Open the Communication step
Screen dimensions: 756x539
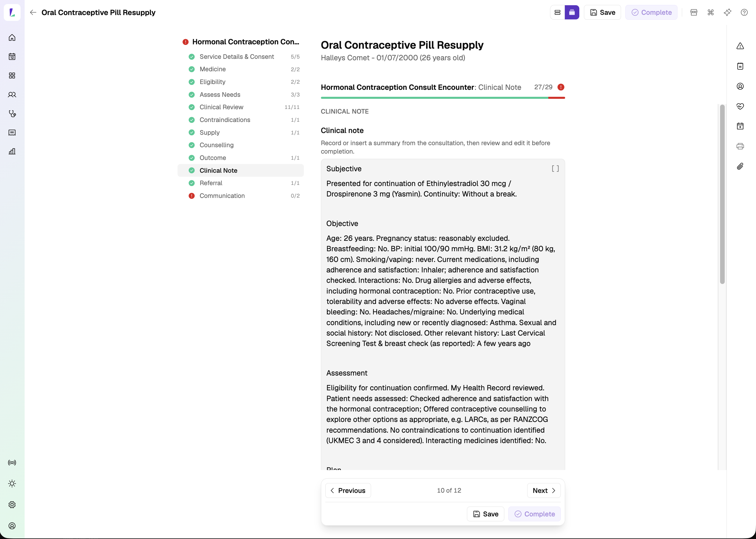click(x=241, y=196)
